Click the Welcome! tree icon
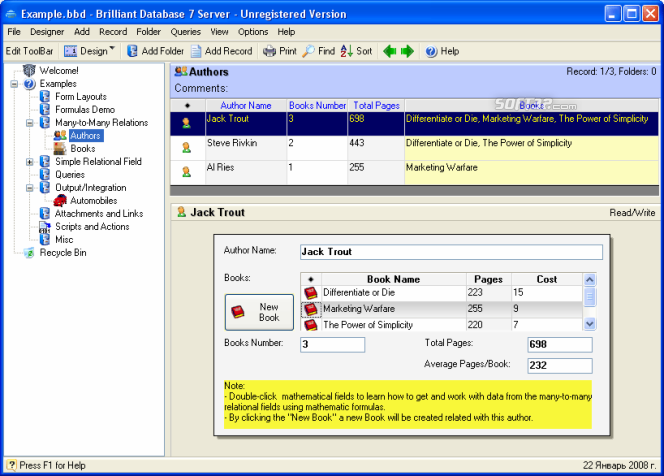The height and width of the screenshot is (476, 664). tap(29, 70)
